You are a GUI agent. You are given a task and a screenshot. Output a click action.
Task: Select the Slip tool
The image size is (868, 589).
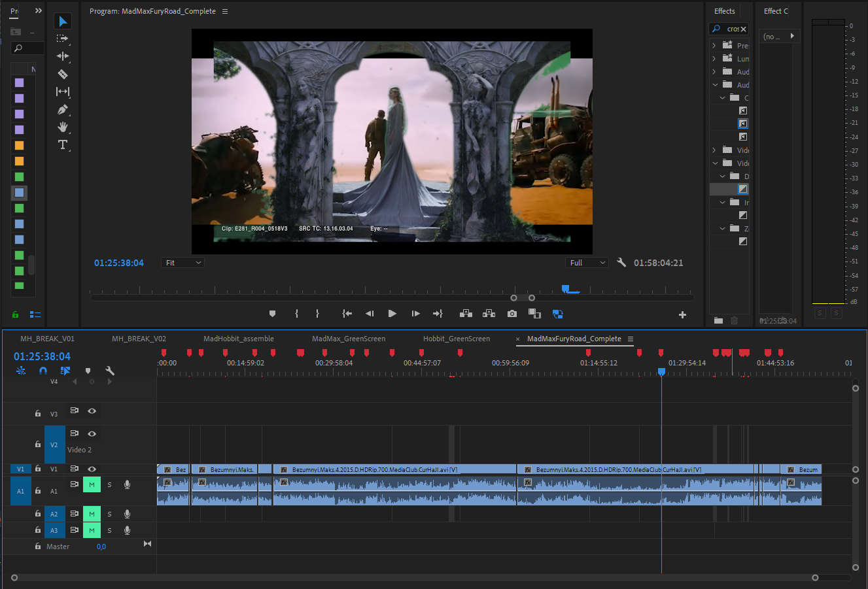(63, 92)
